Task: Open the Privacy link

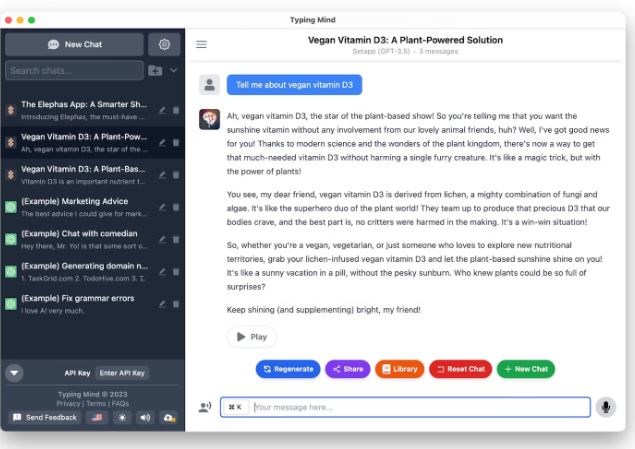Action: click(x=68, y=404)
